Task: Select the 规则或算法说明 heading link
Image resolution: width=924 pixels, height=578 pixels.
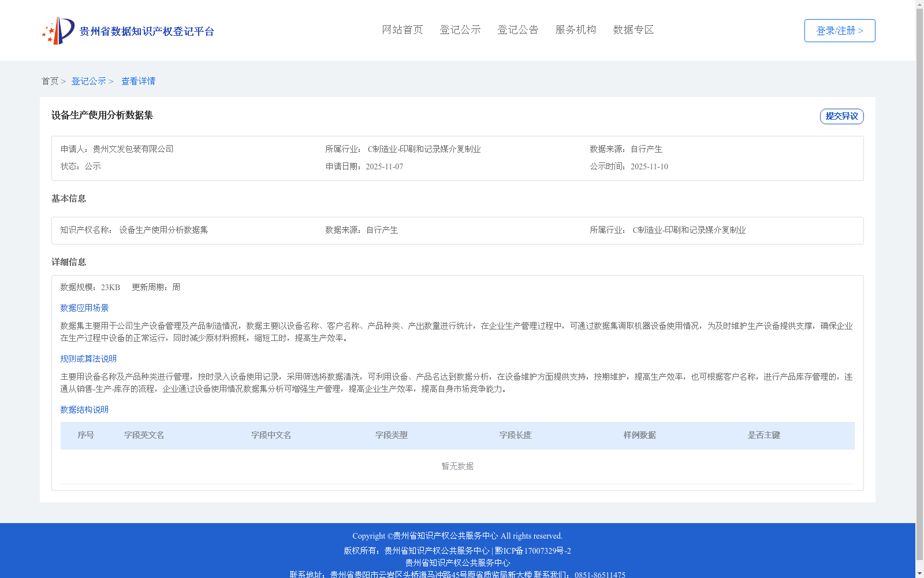Action: click(88, 358)
